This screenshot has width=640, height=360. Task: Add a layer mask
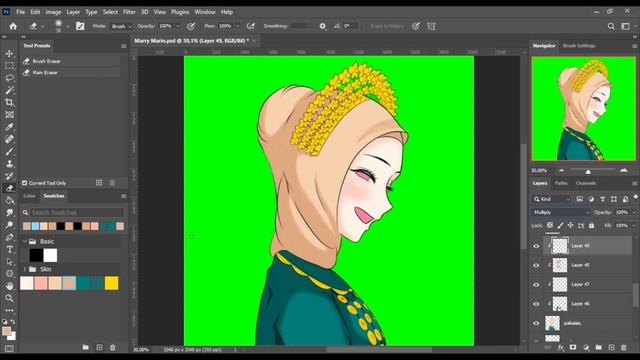573,347
